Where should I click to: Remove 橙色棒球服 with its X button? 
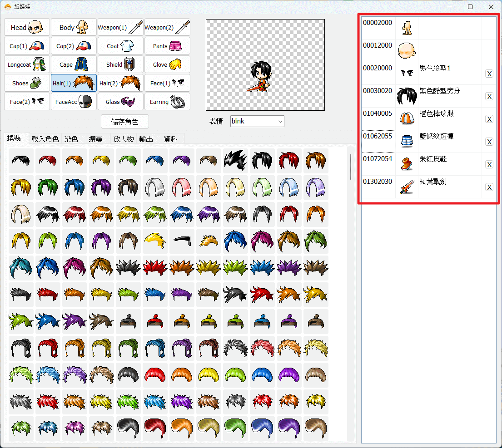coord(489,119)
